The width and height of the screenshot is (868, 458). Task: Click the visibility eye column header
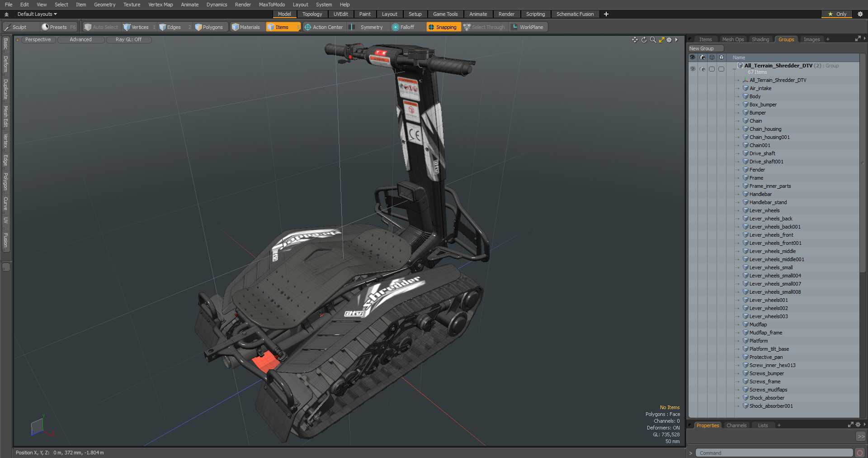(692, 57)
